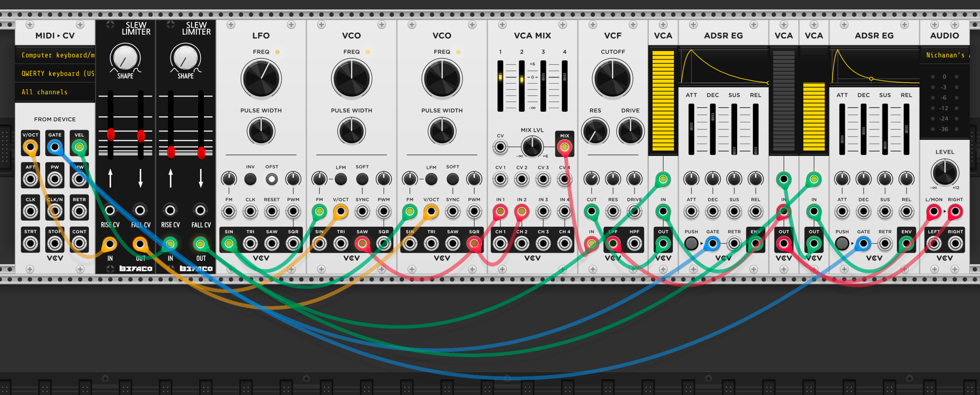Click the RETR jack on MIDI-CV module
Screen dimensions: 980x395
(x=79, y=211)
